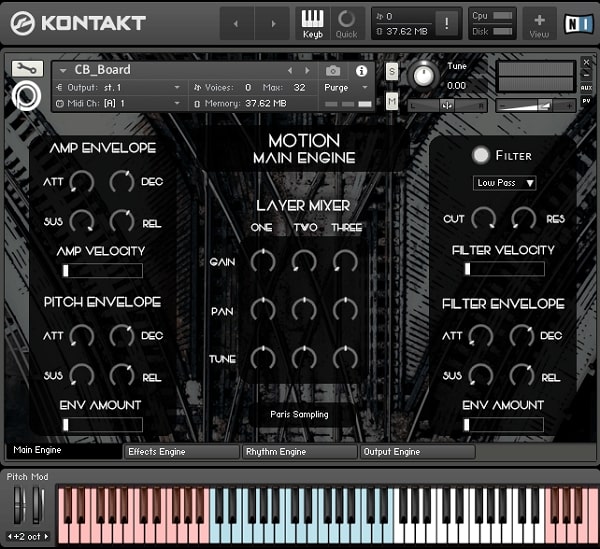Screen dimensions: 600x549
Task: Click the instrument volume slider
Action: 536,106
